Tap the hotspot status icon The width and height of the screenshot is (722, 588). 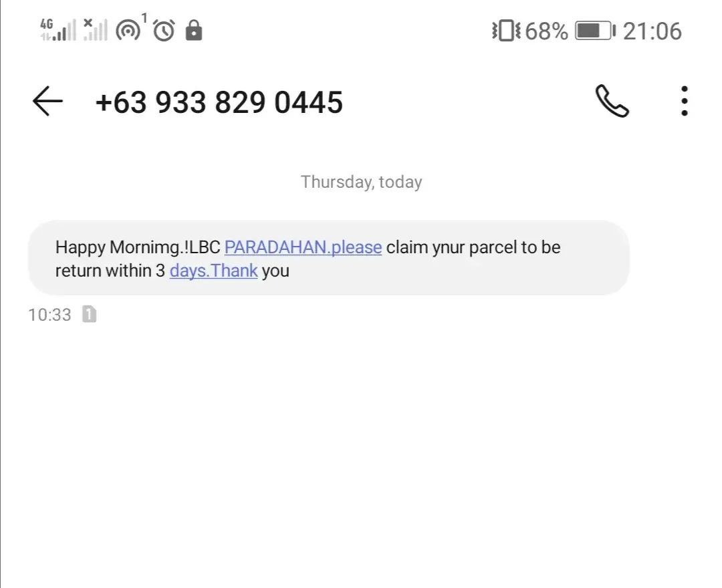129,30
